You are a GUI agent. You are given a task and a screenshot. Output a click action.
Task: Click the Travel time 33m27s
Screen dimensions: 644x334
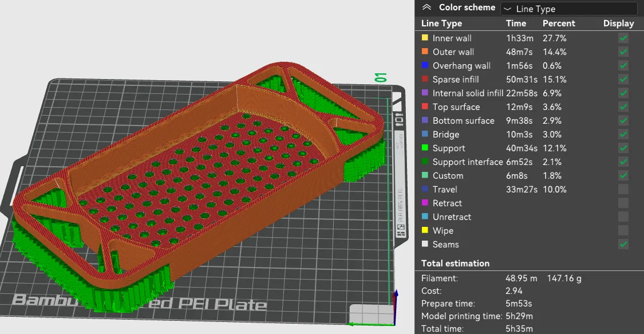tap(521, 190)
